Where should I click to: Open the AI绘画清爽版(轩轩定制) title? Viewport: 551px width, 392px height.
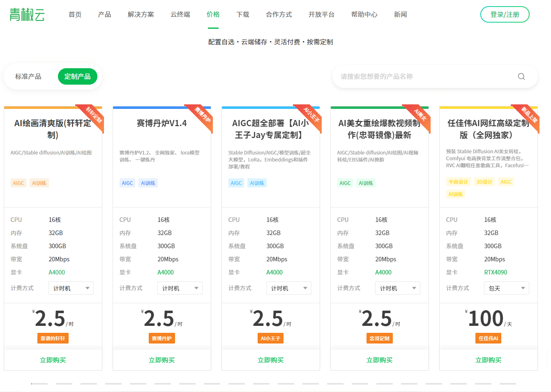tap(53, 129)
